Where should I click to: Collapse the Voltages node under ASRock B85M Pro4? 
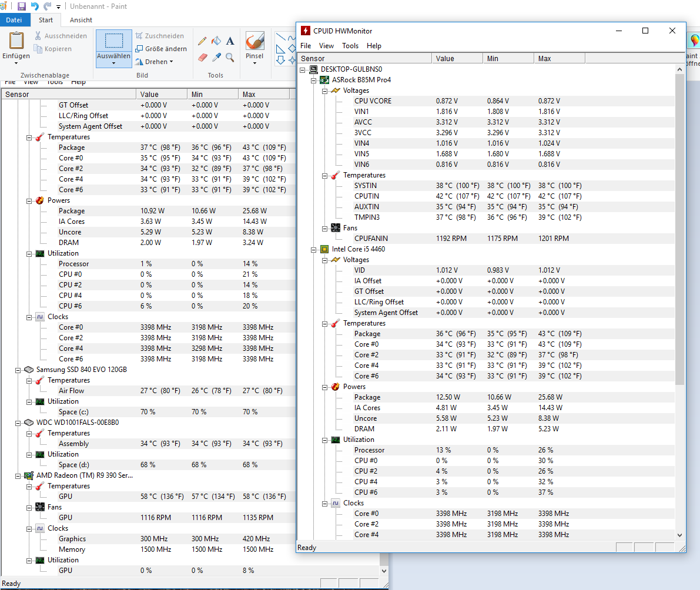[x=325, y=91]
